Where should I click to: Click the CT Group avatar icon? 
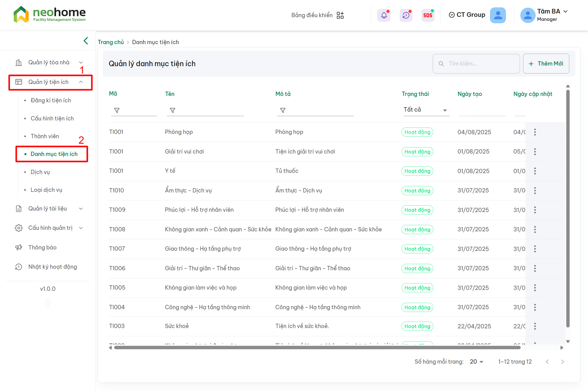click(498, 15)
